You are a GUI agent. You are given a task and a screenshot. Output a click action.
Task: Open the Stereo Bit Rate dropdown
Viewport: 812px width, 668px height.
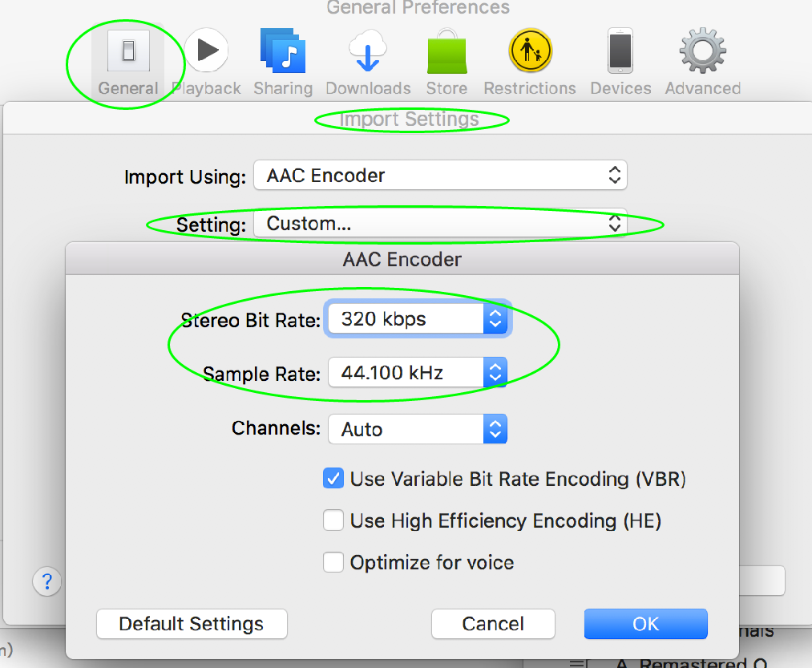(x=417, y=319)
